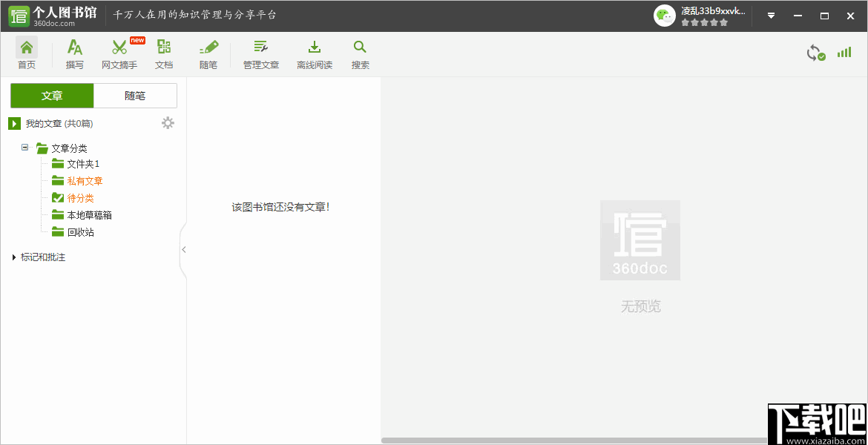Click the sync status icon

tap(815, 53)
